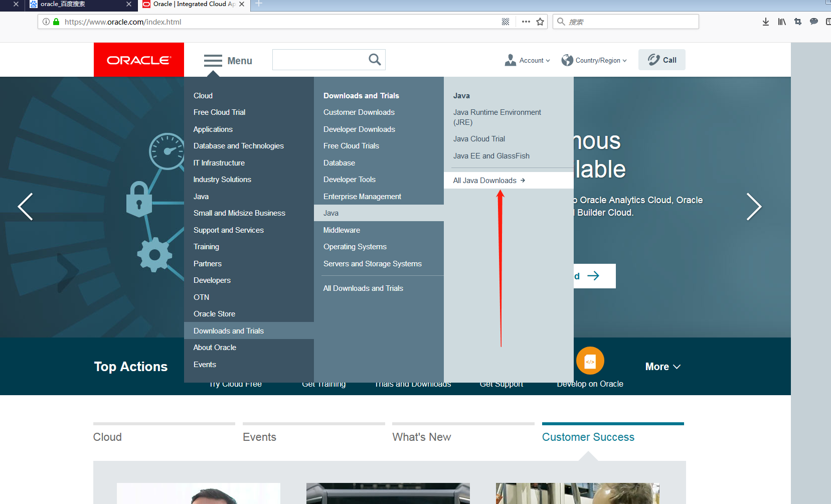This screenshot has height=504, width=831.
Task: Open the hamburger Menu icon
Action: tap(213, 61)
